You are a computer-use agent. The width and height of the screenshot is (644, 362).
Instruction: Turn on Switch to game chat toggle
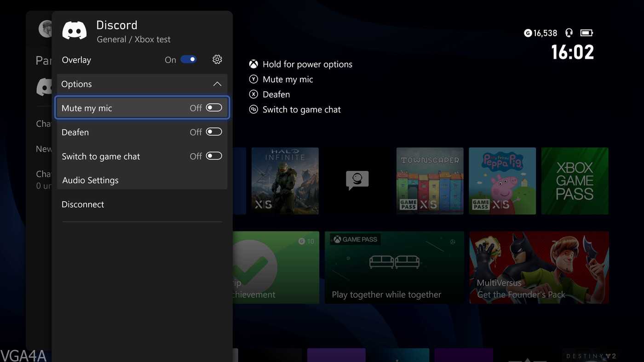pyautogui.click(x=214, y=156)
